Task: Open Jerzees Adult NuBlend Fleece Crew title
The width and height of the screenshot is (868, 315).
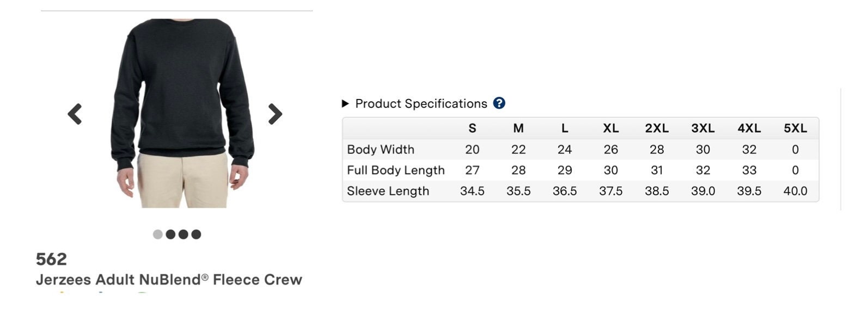Action: tap(169, 280)
